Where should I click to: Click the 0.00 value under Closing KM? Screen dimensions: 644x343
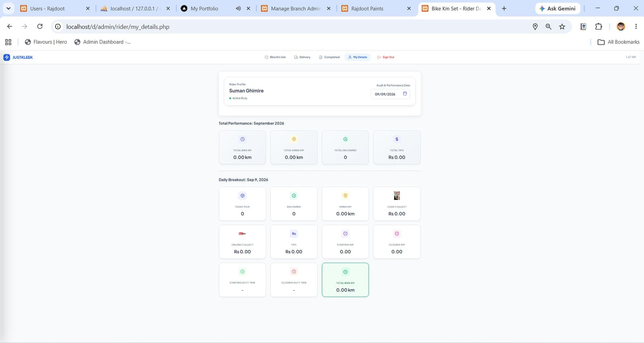click(397, 252)
